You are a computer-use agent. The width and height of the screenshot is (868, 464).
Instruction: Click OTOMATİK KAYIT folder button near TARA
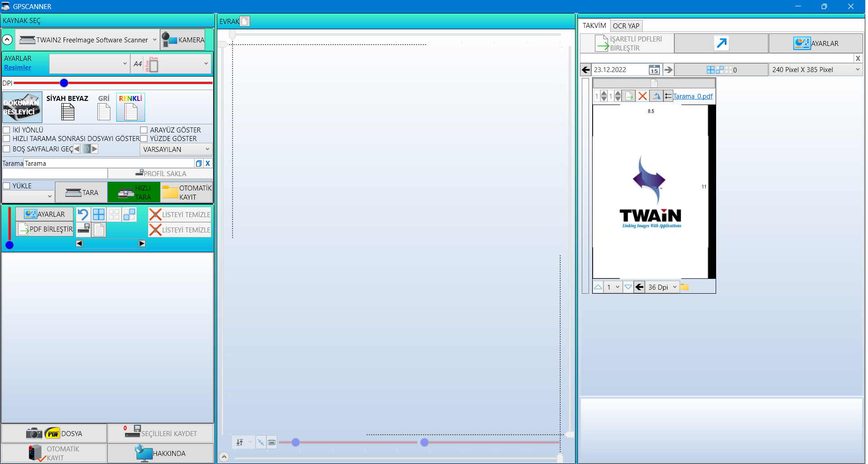click(187, 192)
